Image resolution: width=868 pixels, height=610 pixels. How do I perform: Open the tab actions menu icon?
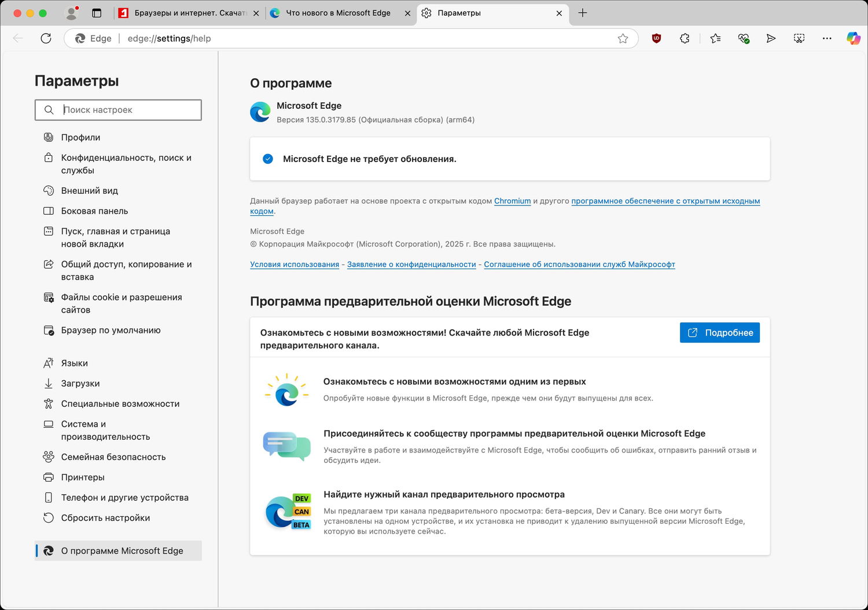click(x=97, y=13)
